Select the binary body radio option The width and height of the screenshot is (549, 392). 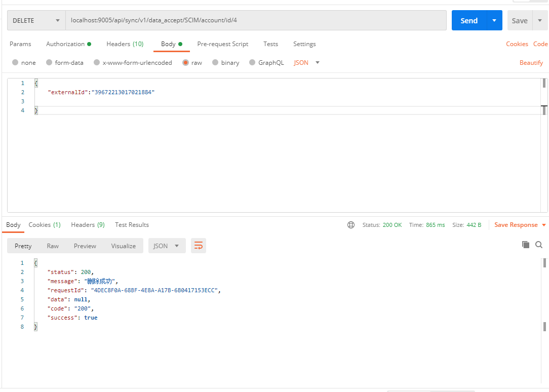tap(215, 63)
